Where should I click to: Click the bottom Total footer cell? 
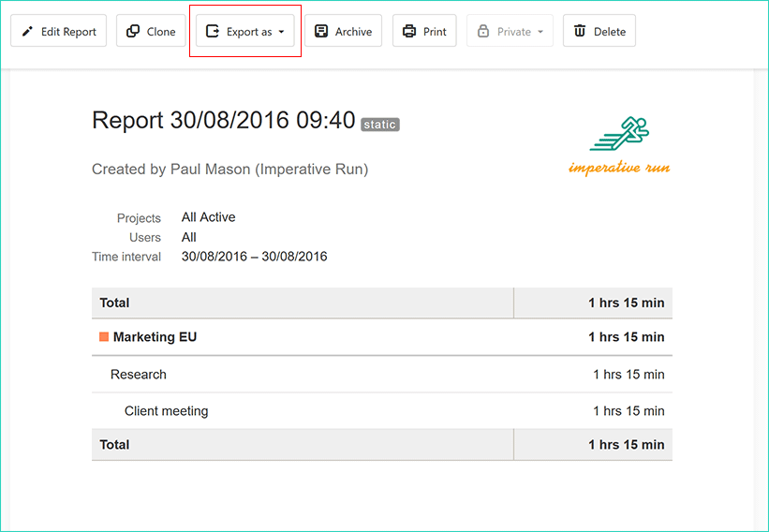(x=303, y=444)
